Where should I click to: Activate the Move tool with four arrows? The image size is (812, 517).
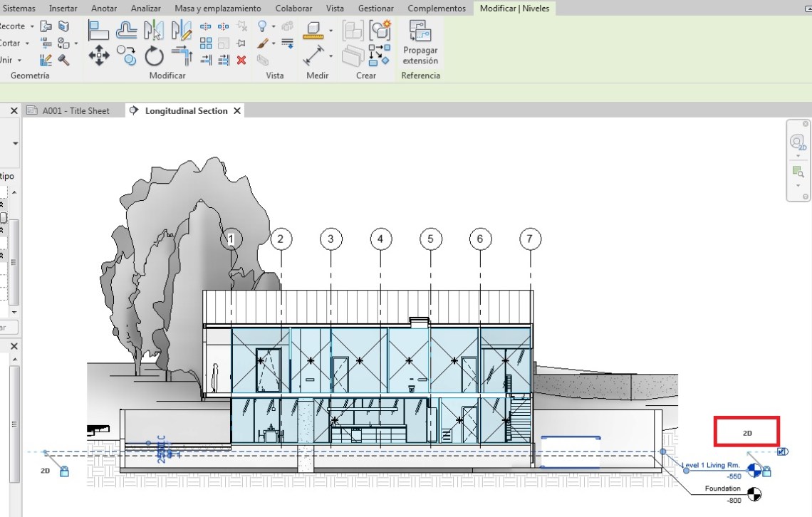(98, 56)
